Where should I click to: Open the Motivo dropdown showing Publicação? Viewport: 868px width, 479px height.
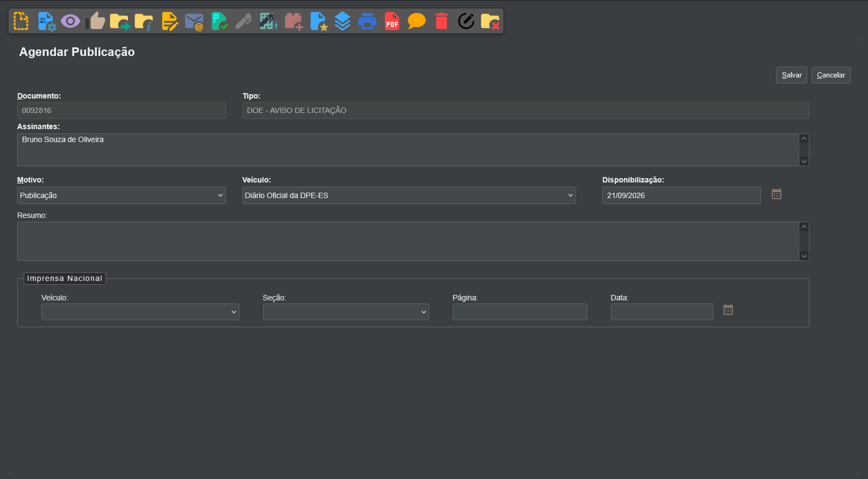(x=122, y=195)
